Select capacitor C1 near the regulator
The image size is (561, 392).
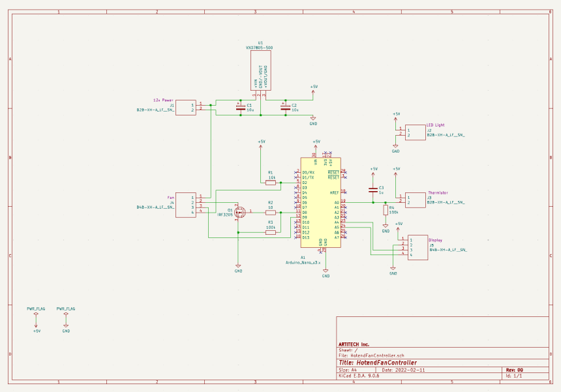pyautogui.click(x=240, y=107)
